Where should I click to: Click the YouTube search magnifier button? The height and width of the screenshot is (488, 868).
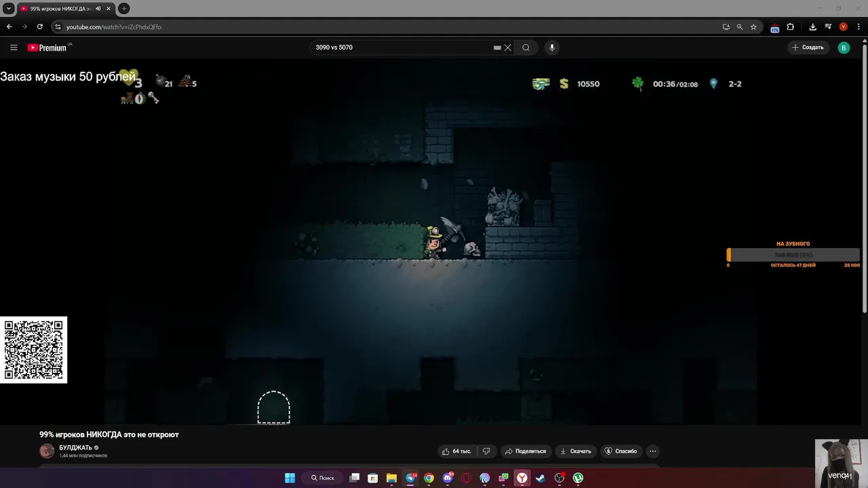[526, 47]
